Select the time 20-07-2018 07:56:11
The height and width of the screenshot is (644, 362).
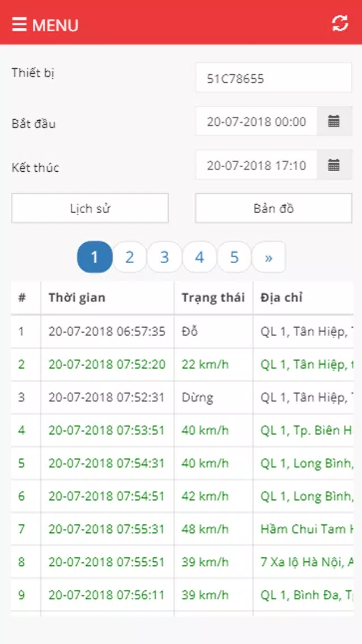click(107, 594)
